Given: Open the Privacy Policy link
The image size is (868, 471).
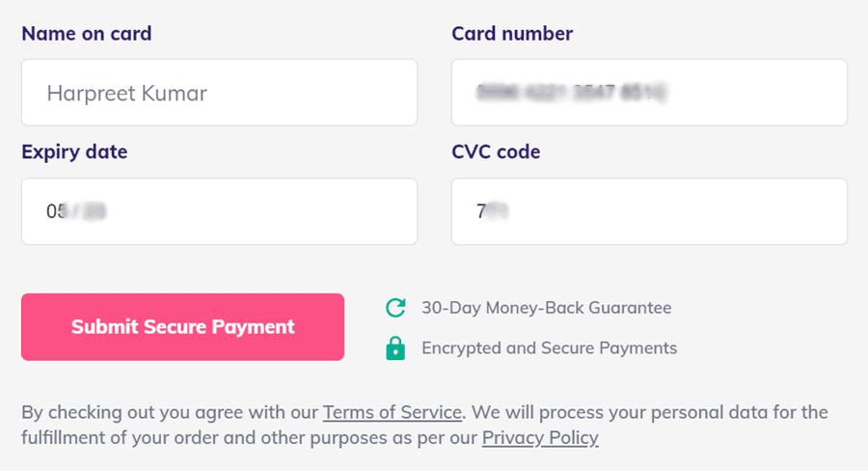Looking at the screenshot, I should click(540, 438).
